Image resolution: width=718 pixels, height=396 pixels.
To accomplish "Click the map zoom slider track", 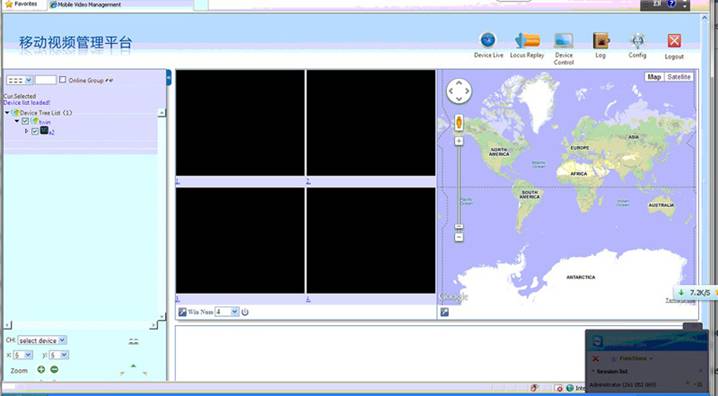I will point(459,184).
